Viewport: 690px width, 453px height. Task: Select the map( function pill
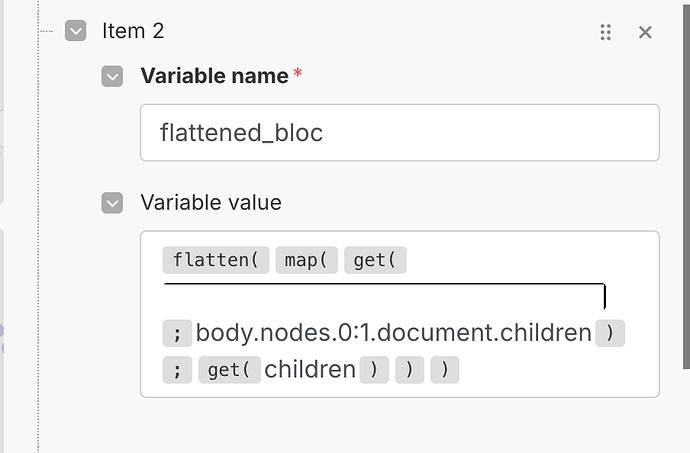click(306, 260)
